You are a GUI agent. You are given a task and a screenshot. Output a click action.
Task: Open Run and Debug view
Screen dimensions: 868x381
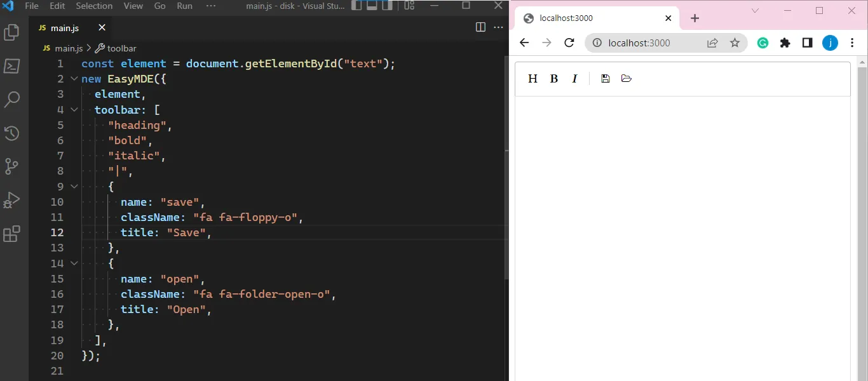[x=11, y=200]
